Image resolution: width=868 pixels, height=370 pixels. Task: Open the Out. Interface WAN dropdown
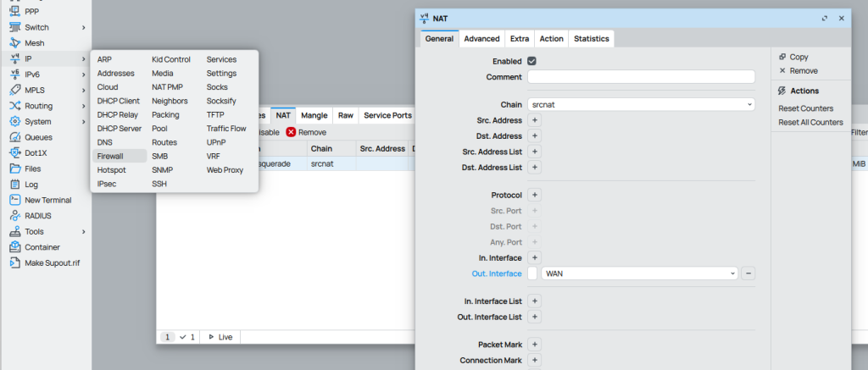[639, 273]
